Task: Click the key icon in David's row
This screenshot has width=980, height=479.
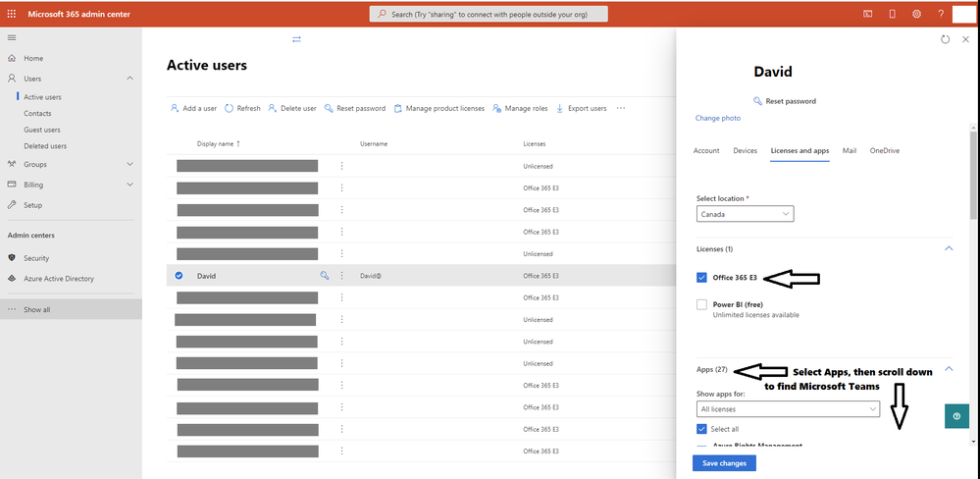Action: pyautogui.click(x=325, y=275)
